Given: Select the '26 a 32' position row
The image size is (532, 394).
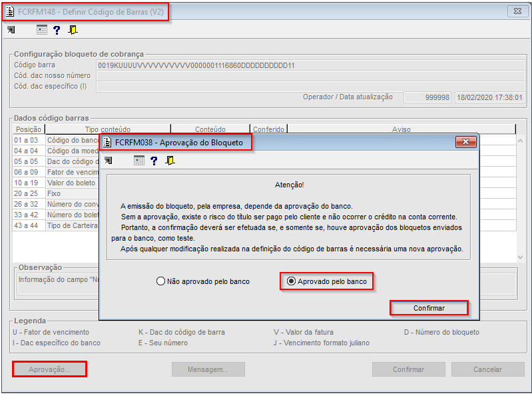Looking at the screenshot, I should 29,204.
